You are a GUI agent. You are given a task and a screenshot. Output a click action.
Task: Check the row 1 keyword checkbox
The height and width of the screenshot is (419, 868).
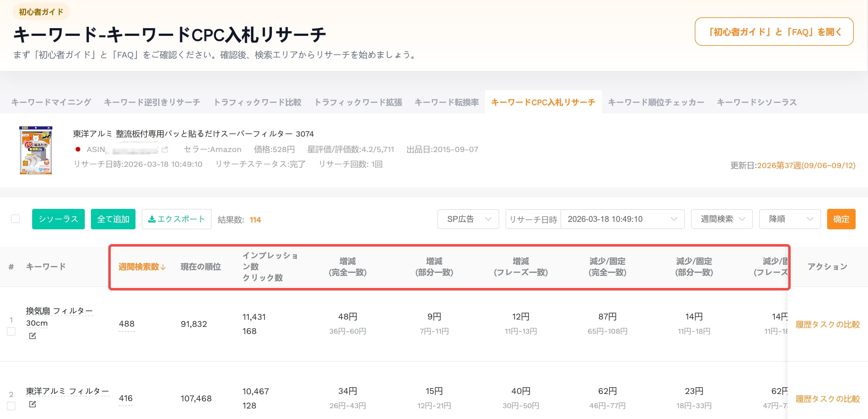(11, 332)
